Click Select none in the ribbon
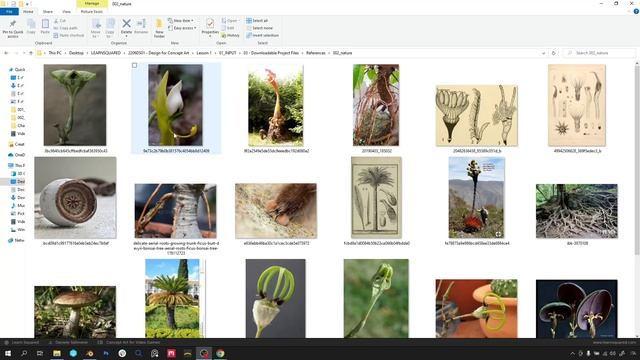 click(x=259, y=28)
